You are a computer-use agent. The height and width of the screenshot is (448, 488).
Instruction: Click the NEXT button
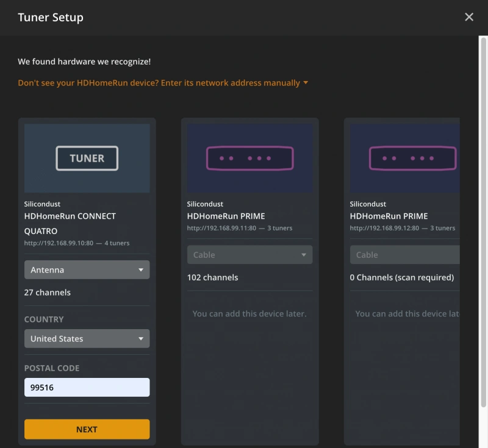coord(87,429)
